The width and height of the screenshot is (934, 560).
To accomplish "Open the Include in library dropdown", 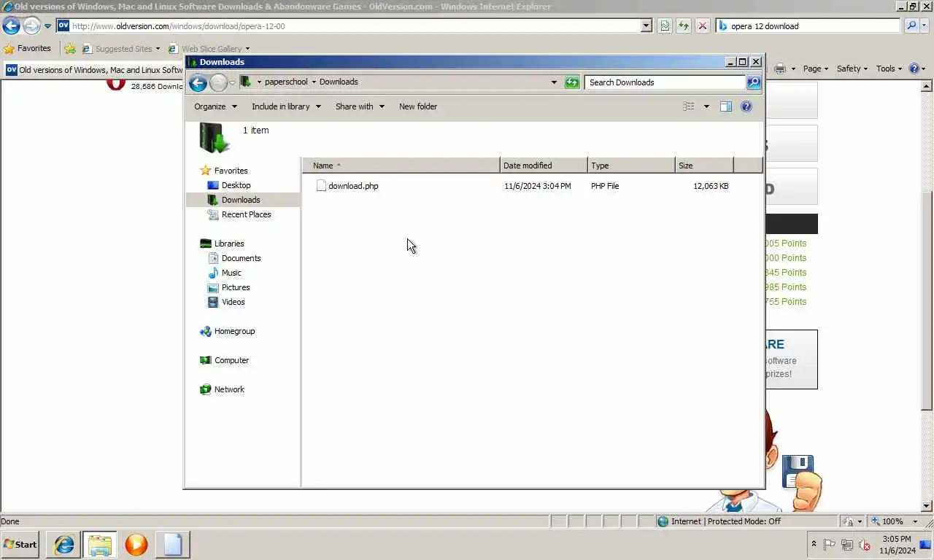I will coord(286,106).
